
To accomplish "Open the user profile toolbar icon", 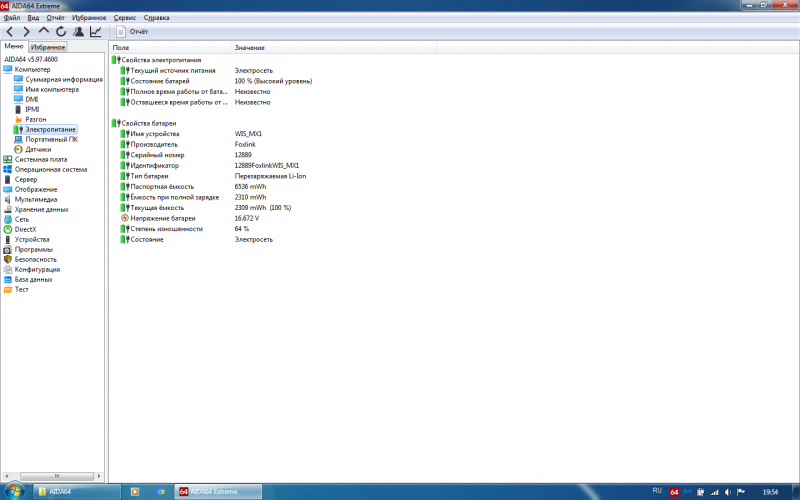I will point(79,32).
